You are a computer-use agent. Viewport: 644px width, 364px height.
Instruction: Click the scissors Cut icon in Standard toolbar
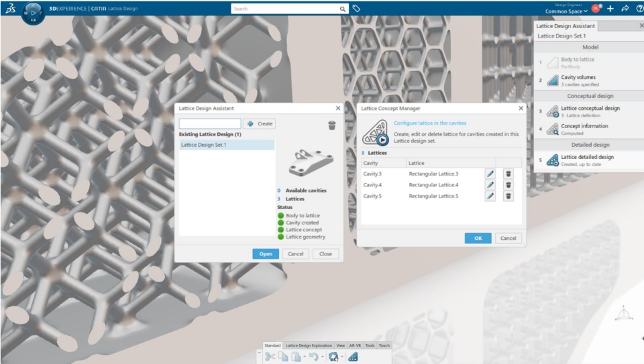270,357
